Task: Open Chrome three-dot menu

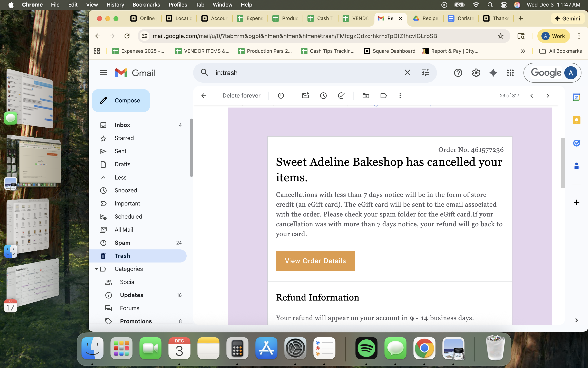Action: click(579, 36)
